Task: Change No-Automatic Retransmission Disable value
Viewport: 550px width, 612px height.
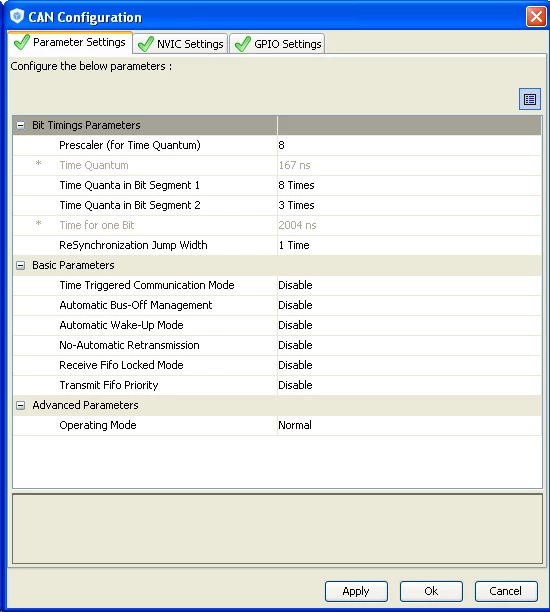Action: (409, 345)
